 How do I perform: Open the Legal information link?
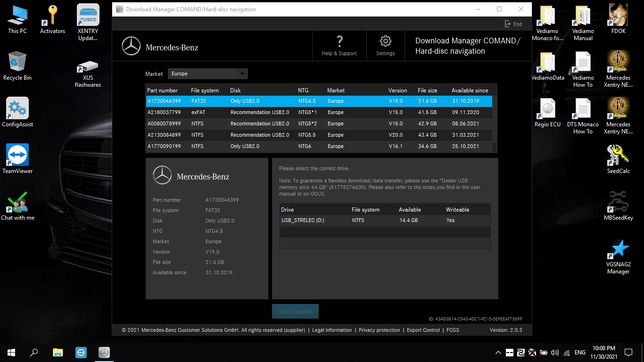[x=331, y=330]
